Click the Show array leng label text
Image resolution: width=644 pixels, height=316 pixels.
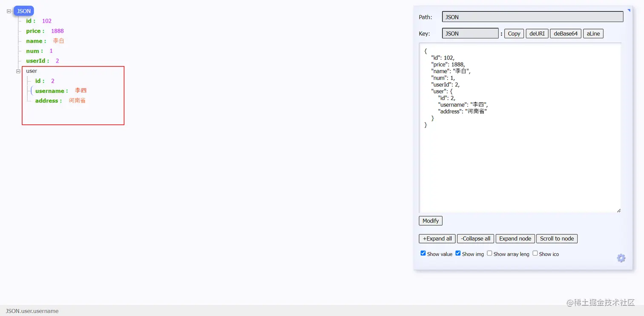511,254
